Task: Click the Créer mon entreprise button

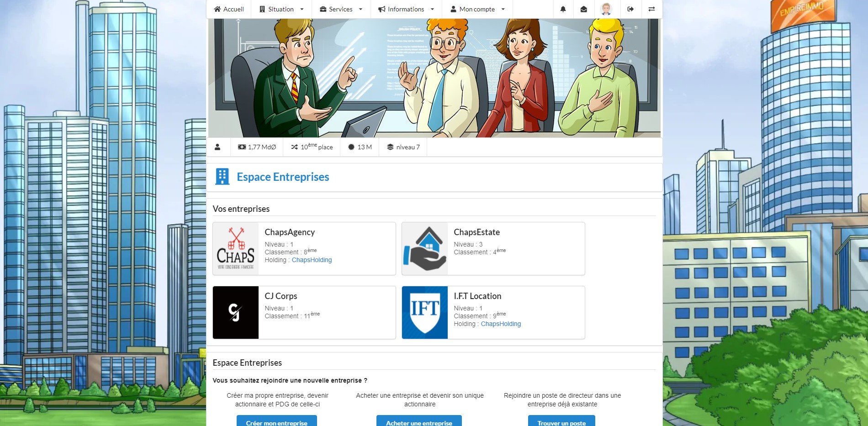Action: (277, 421)
